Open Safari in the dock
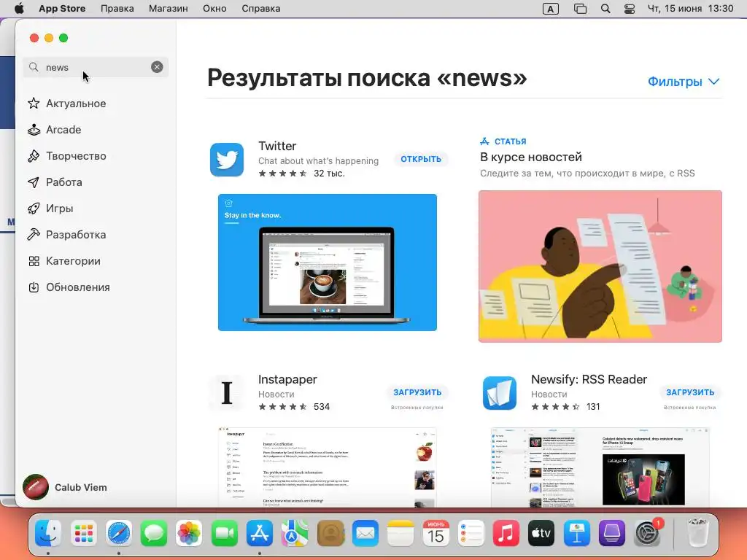The width and height of the screenshot is (747, 560). 119,533
